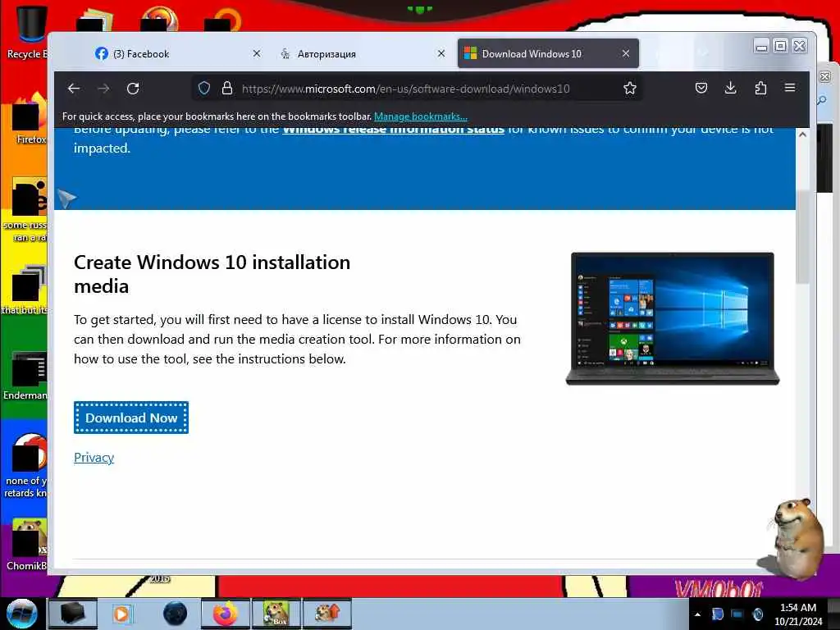Go back to the previous page

tap(74, 89)
